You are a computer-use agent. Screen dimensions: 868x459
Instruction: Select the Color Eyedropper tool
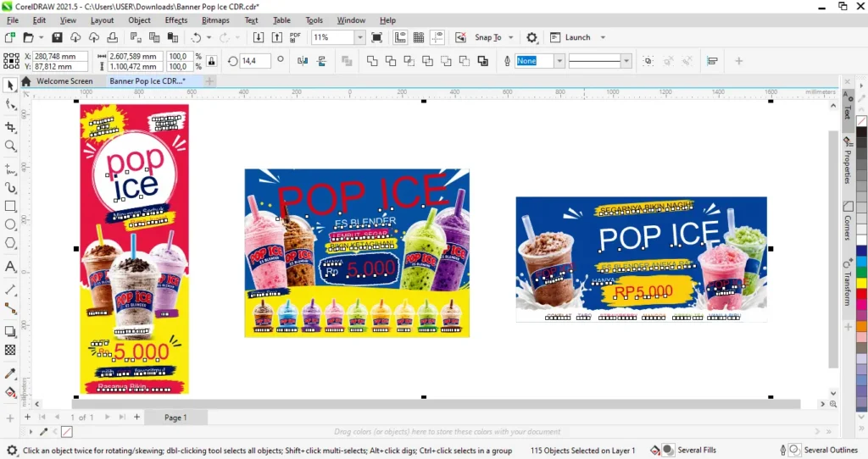[10, 373]
